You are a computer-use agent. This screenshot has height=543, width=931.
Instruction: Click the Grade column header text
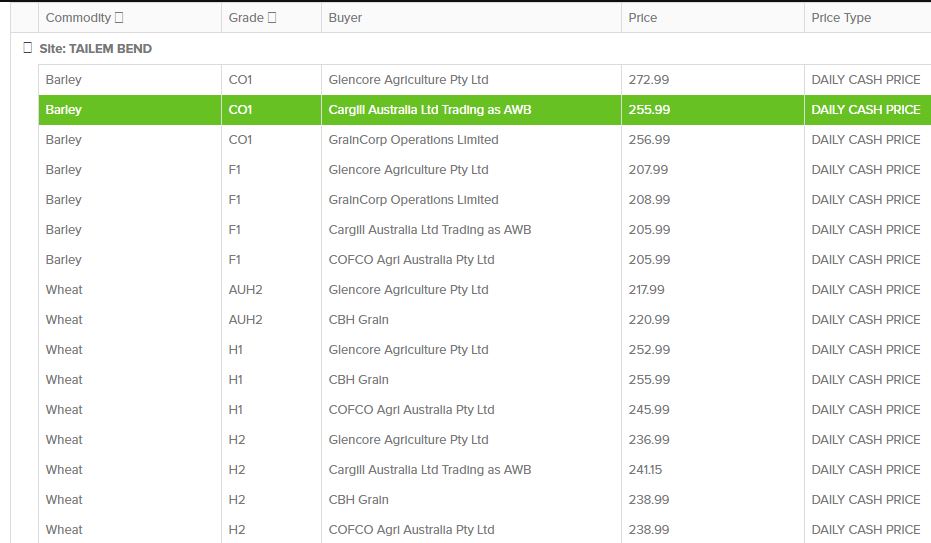246,18
